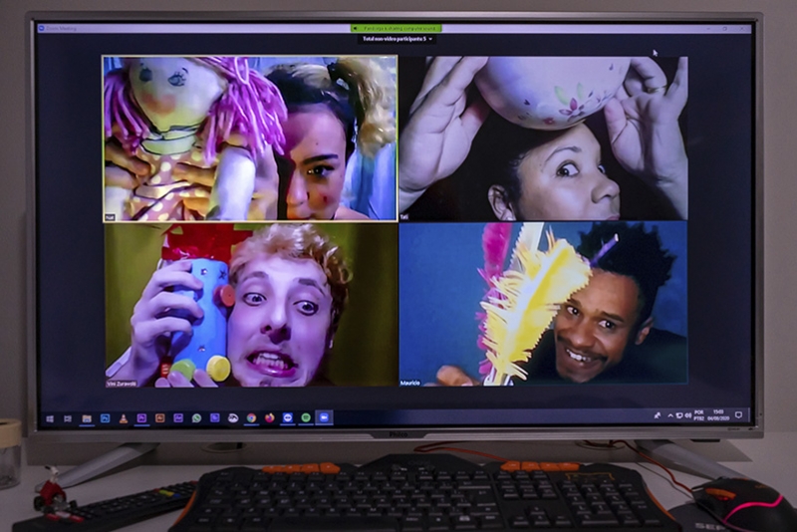
Task: Open network status tray icon
Action: pos(679,415)
